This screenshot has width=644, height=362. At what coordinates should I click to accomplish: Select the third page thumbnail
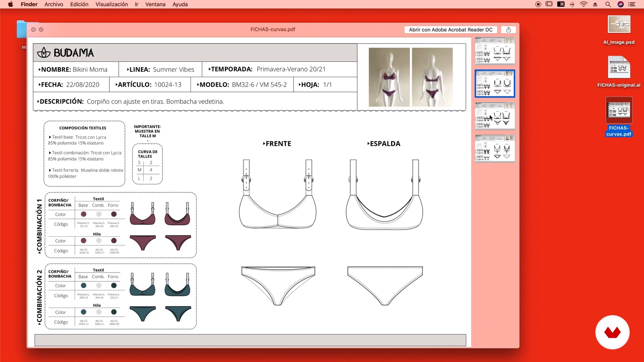pos(495,116)
